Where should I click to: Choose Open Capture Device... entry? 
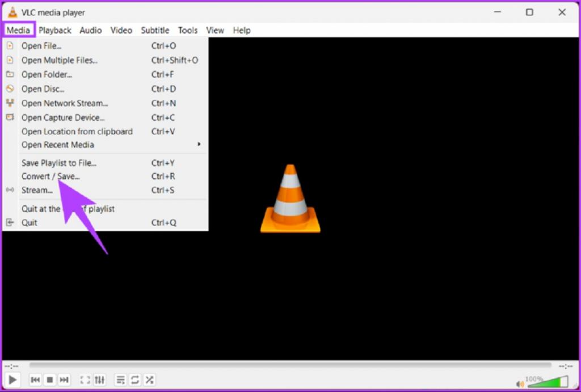[105, 117]
